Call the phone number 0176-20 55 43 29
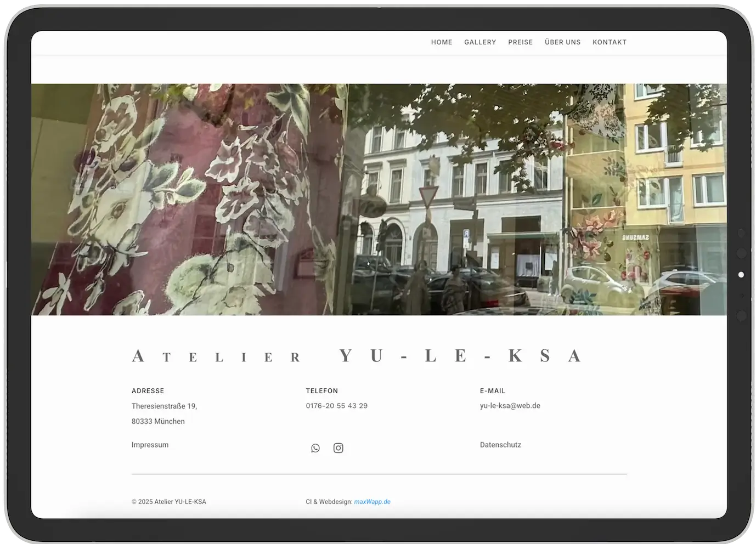Screen dimensions: 756x544 pyautogui.click(x=337, y=406)
